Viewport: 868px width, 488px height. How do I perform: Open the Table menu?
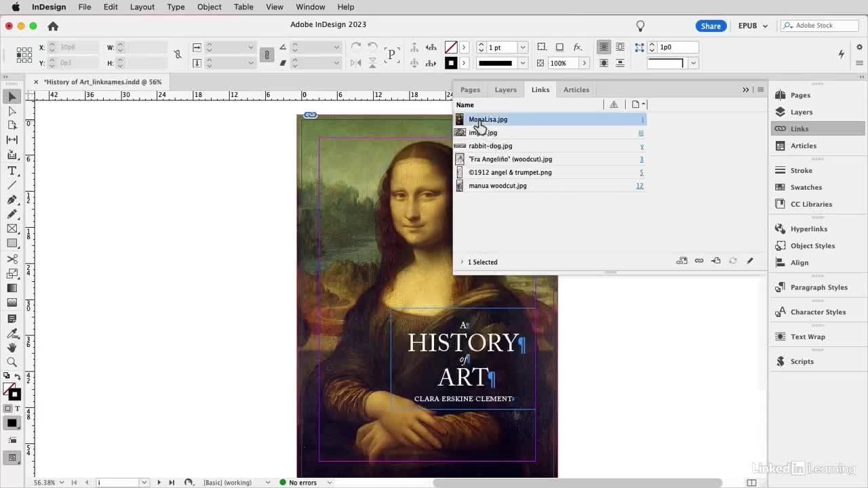[243, 7]
